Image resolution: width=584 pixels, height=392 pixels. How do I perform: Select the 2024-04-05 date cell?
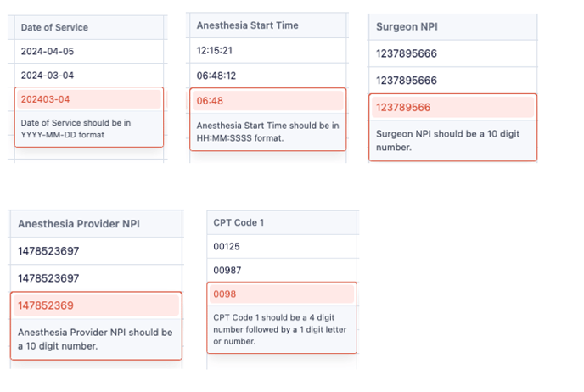coord(89,52)
